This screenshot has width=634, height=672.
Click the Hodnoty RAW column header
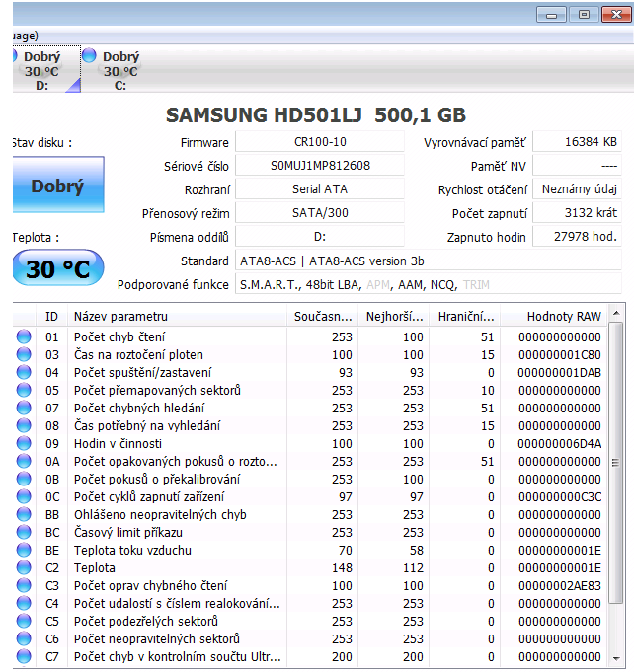coord(554,317)
